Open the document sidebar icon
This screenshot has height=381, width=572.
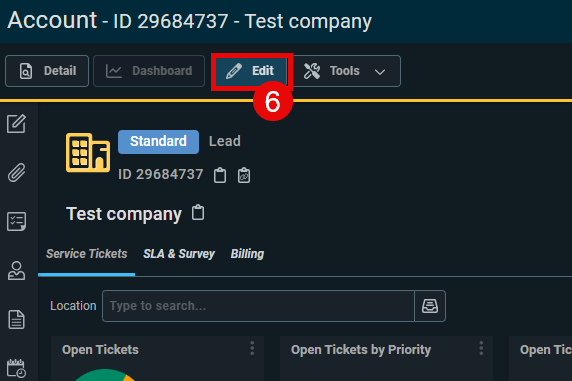(x=16, y=319)
